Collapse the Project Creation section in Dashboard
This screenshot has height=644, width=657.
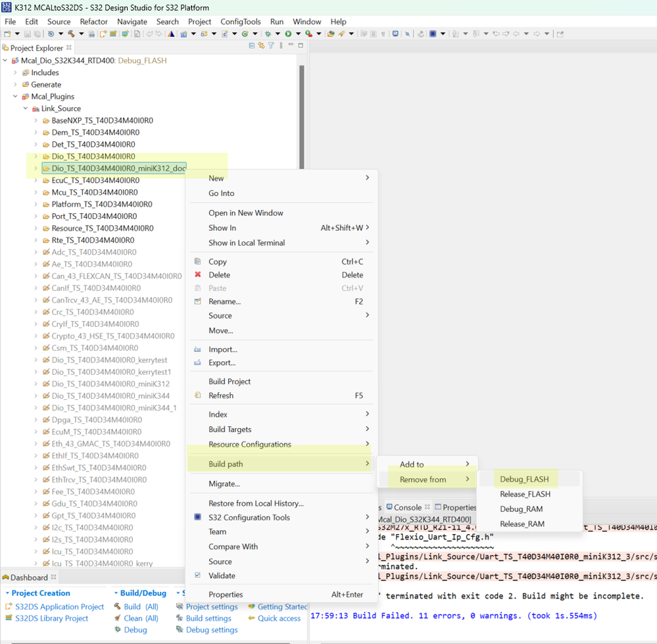(x=7, y=593)
